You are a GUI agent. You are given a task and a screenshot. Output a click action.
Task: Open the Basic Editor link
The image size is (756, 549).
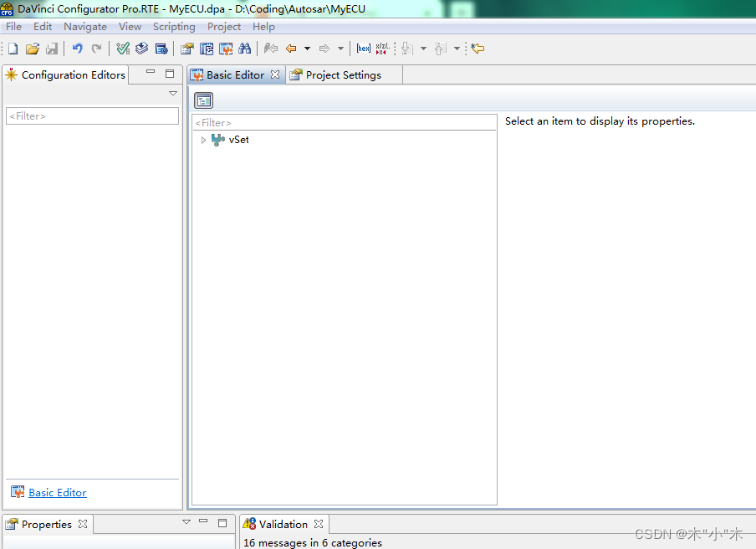58,493
